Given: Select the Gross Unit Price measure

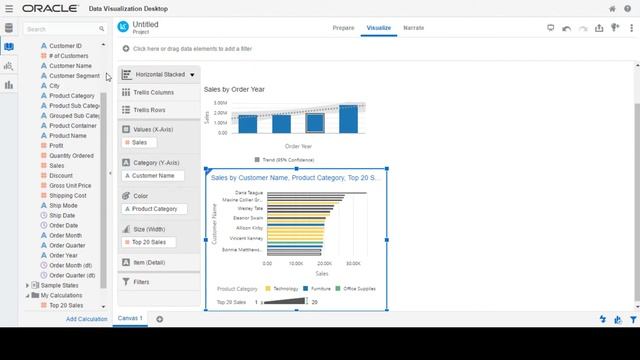Looking at the screenshot, I should click(70, 186).
